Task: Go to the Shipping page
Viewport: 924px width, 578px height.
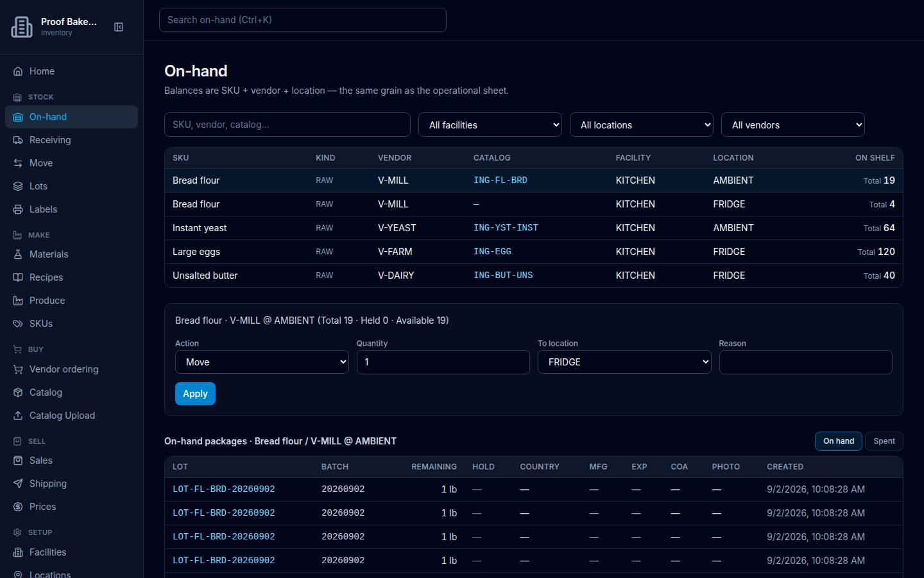Action: [71, 484]
